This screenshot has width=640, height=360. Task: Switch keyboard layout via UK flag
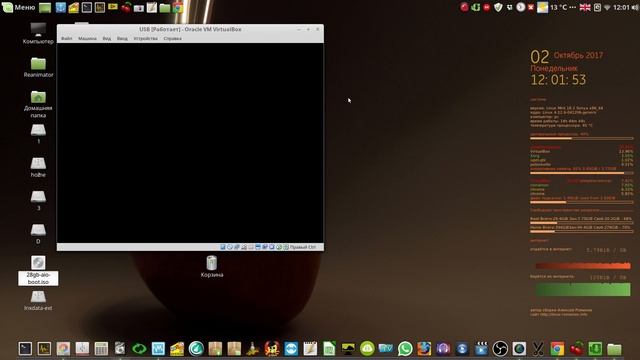(x=585, y=7)
